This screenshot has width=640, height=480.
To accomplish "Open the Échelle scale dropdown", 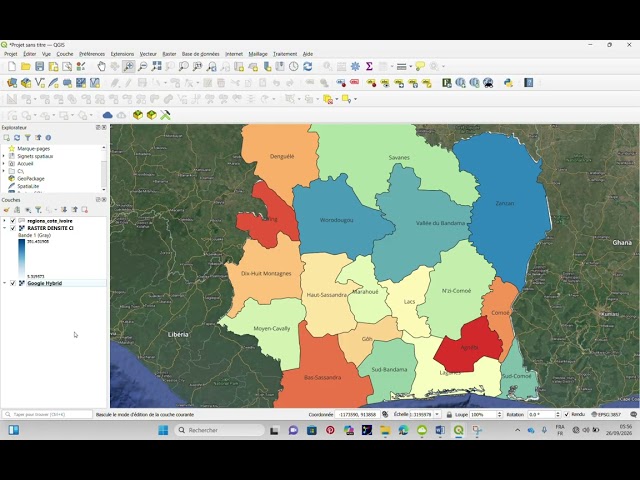I will (437, 414).
